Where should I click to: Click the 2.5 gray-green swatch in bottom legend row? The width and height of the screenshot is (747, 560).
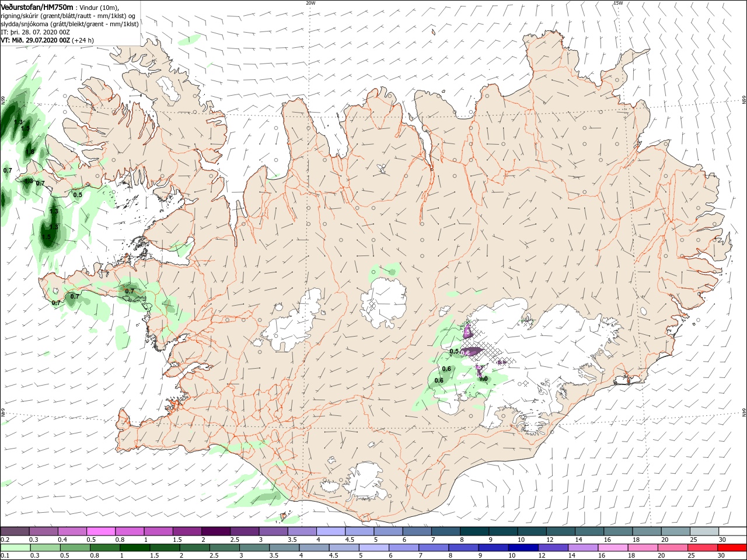click(224, 548)
